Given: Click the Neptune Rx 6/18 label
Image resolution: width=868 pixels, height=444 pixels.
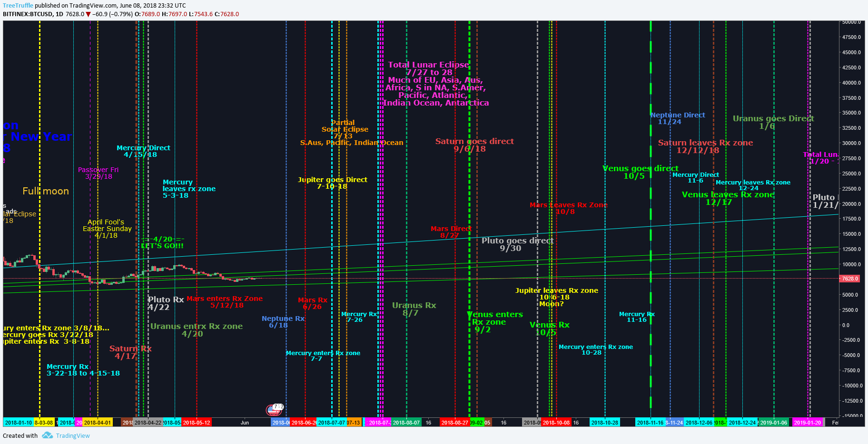Looking at the screenshot, I should pyautogui.click(x=283, y=322).
